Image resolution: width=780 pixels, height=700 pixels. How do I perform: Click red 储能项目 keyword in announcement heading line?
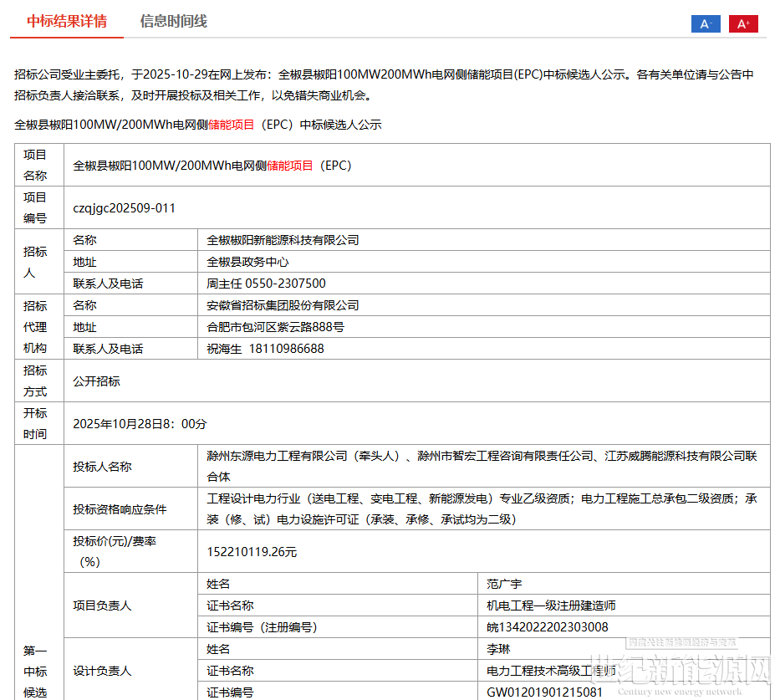click(231, 125)
